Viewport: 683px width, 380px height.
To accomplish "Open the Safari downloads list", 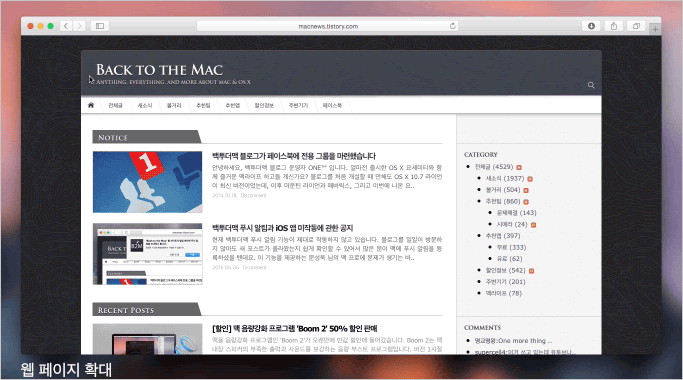I will (591, 26).
